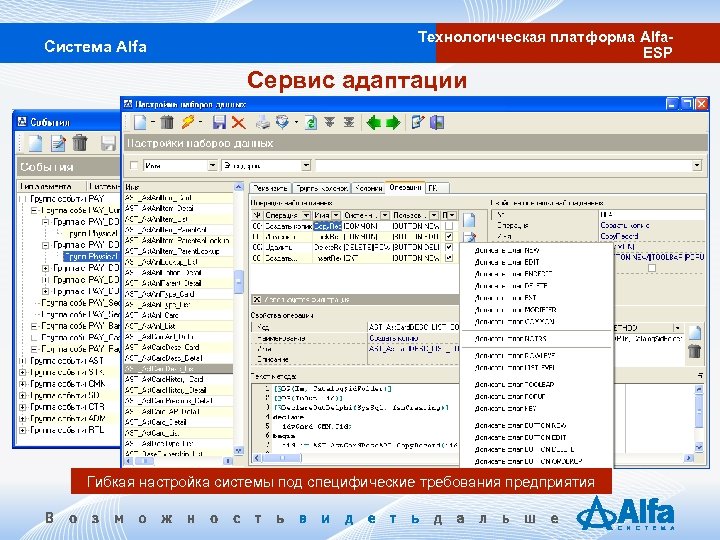Click the Удалить cell in operations table
Image resolution: width=720 pixels, height=540 pixels.
pos(286,247)
